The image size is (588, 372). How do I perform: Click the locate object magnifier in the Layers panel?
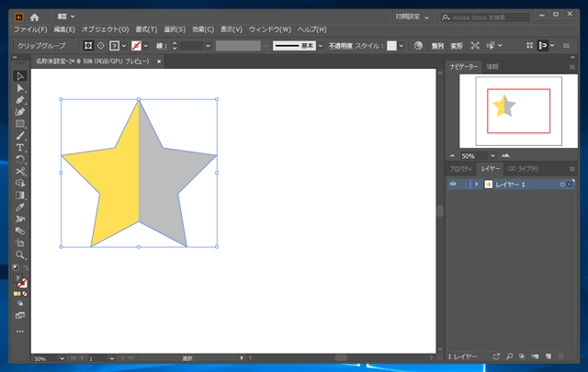point(509,356)
